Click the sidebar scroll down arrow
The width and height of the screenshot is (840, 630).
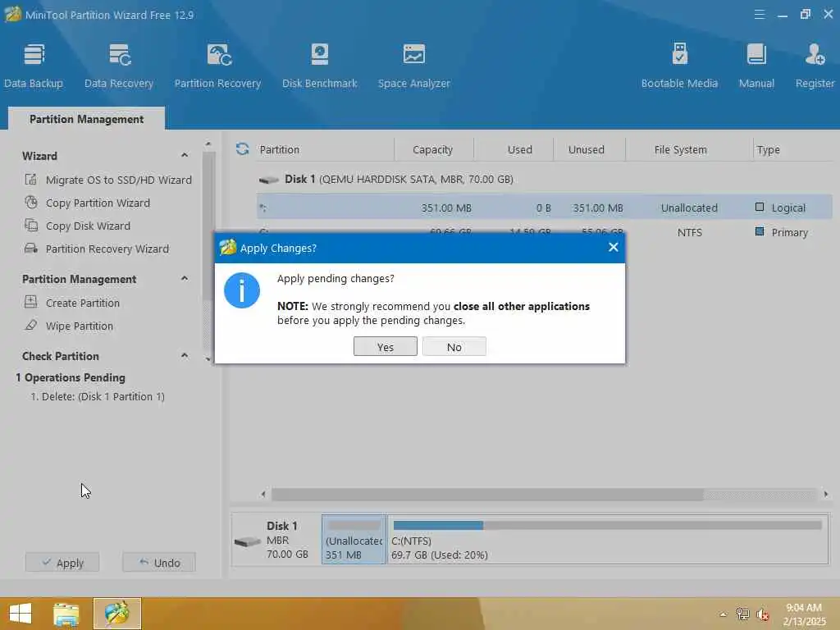[x=208, y=359]
